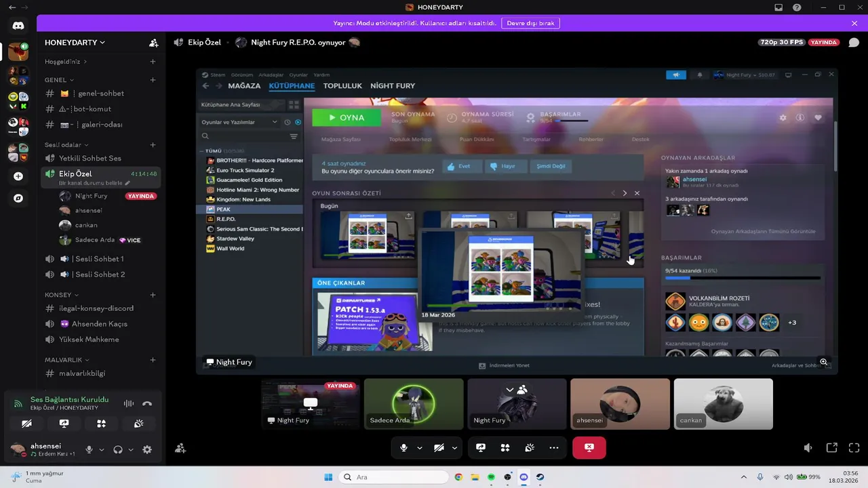Open Sadece Arda participant tile

coord(414,404)
